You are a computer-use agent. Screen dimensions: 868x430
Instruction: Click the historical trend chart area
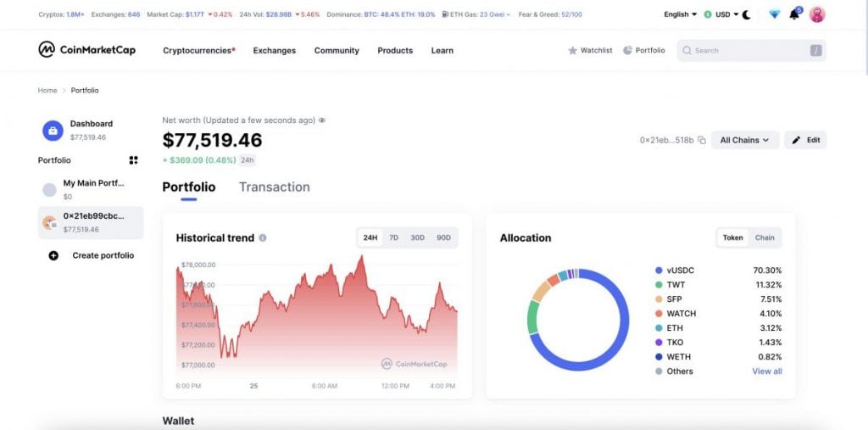pyautogui.click(x=317, y=316)
